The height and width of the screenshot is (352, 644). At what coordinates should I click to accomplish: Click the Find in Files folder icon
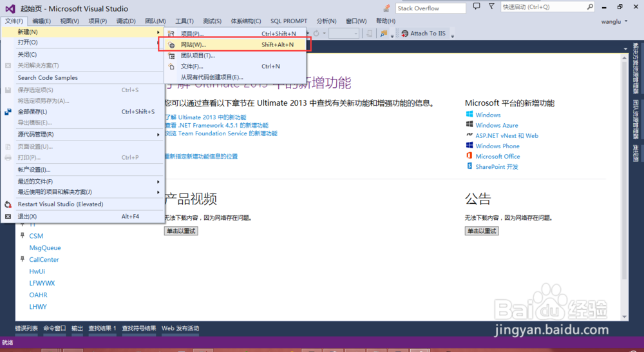[x=384, y=34]
